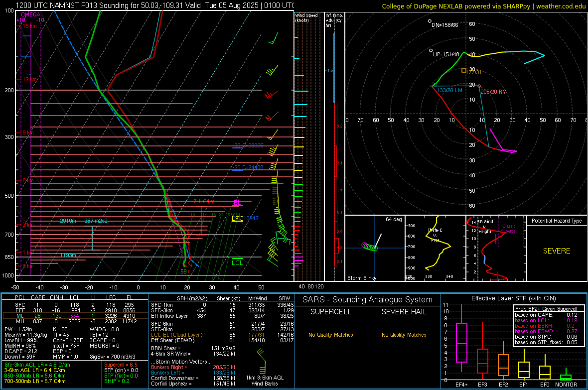
Task: Click the orange mean-wind square on hodograph
Action: [x=464, y=70]
